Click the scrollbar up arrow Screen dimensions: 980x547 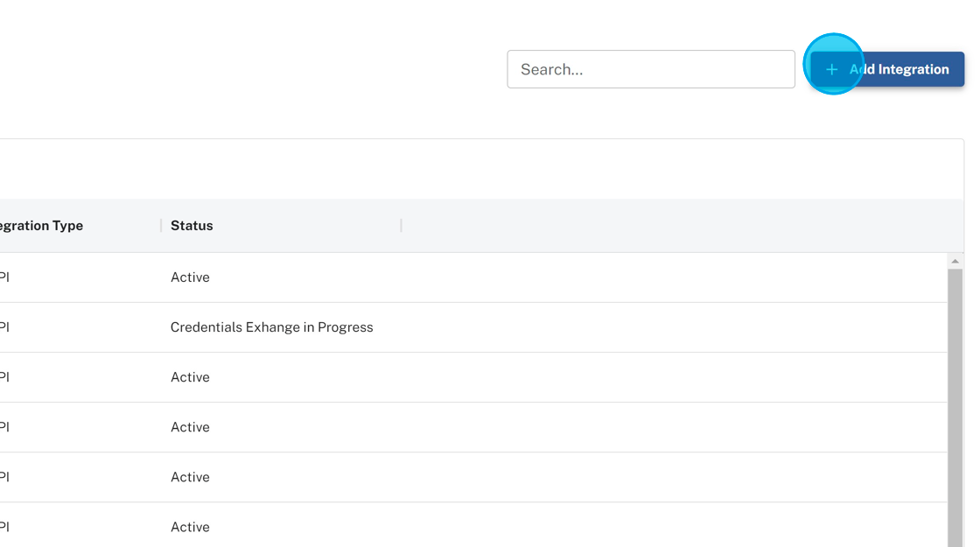click(955, 262)
